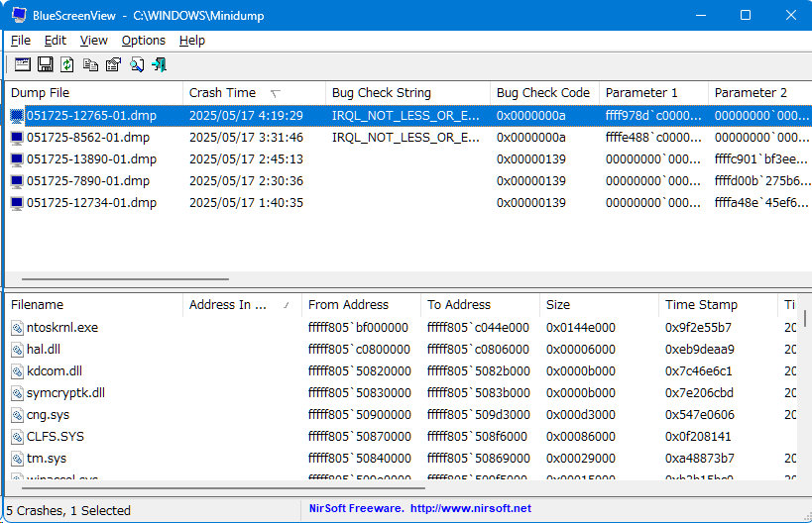The image size is (812, 523).
Task: Click the icon beside 051725-12765-01.dmp
Action: point(17,116)
